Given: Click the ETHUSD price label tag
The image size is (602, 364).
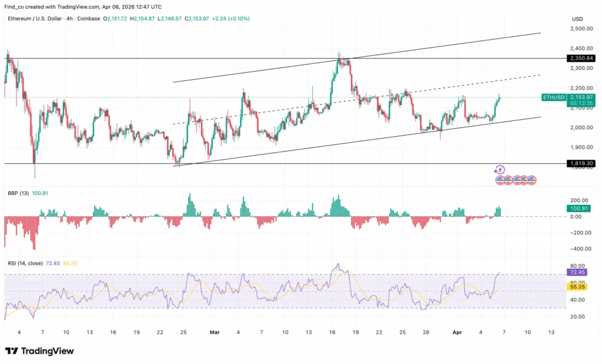Looking at the screenshot, I should coord(553,97).
